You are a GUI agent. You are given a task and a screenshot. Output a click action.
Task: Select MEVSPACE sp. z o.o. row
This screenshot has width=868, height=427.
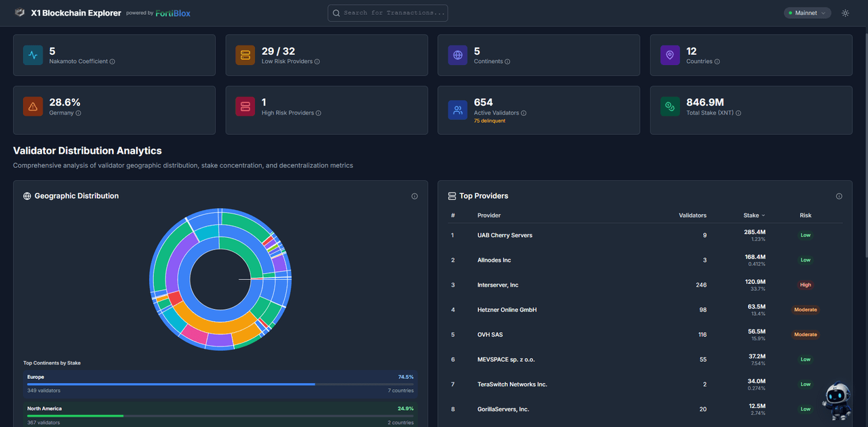coord(645,359)
